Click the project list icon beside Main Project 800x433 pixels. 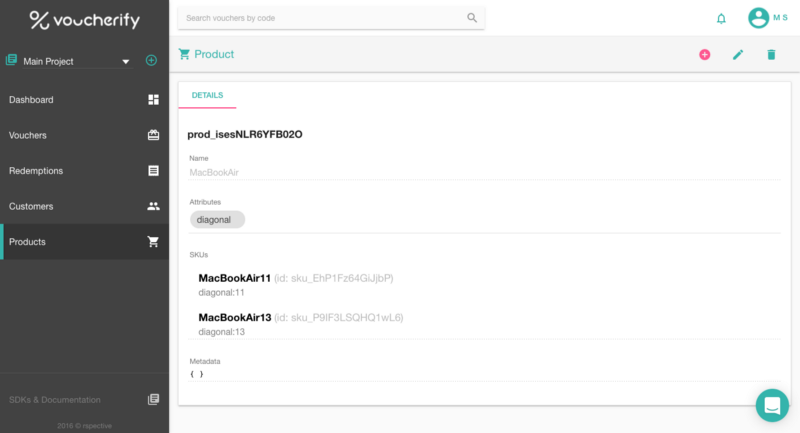click(11, 60)
